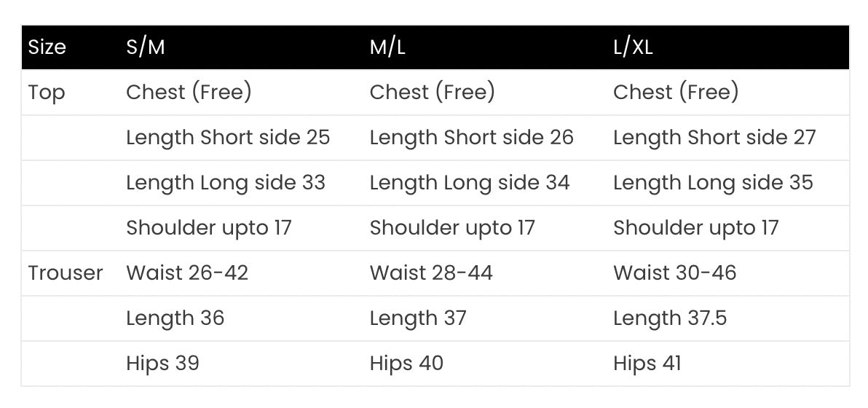Click Length Long side 34 cell

pos(470,183)
